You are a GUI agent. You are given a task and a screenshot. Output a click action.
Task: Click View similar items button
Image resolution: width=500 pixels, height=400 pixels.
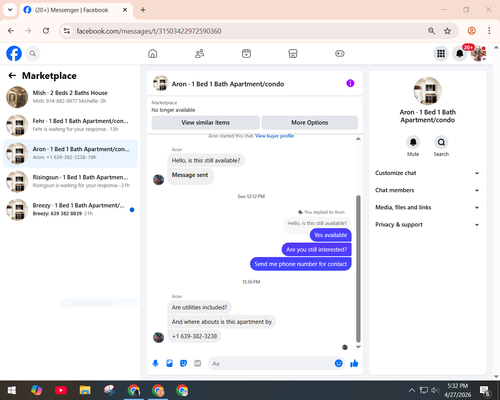pos(205,122)
